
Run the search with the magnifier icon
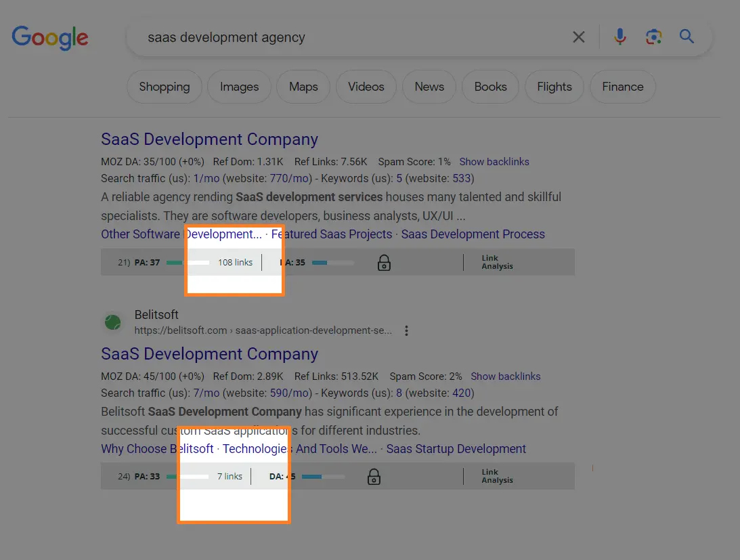[x=687, y=37]
